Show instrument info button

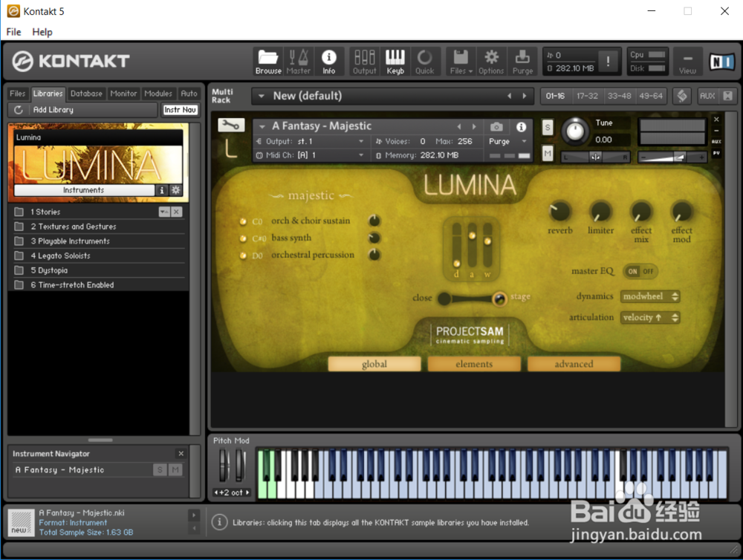click(x=521, y=126)
